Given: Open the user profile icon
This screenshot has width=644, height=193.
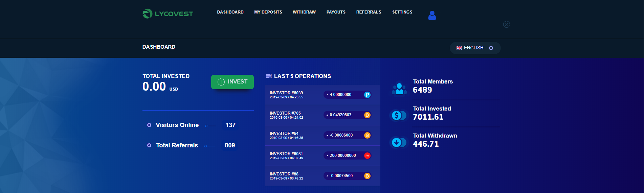Looking at the screenshot, I should pos(432,16).
